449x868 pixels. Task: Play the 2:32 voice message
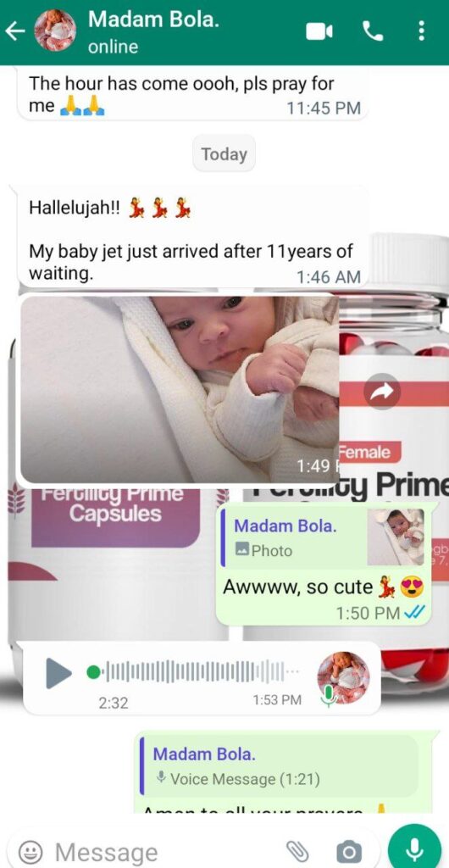point(59,672)
